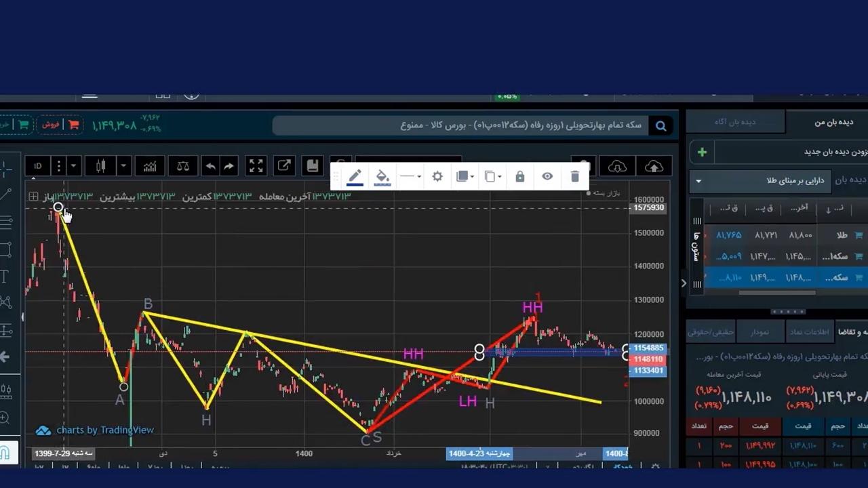Click the indicators icon in chart toolbar
868x488 pixels.
150,166
